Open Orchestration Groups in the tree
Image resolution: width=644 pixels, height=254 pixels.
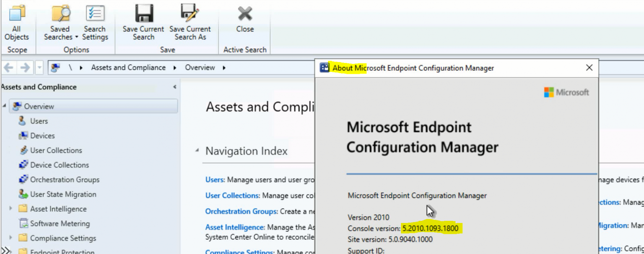[x=65, y=180]
